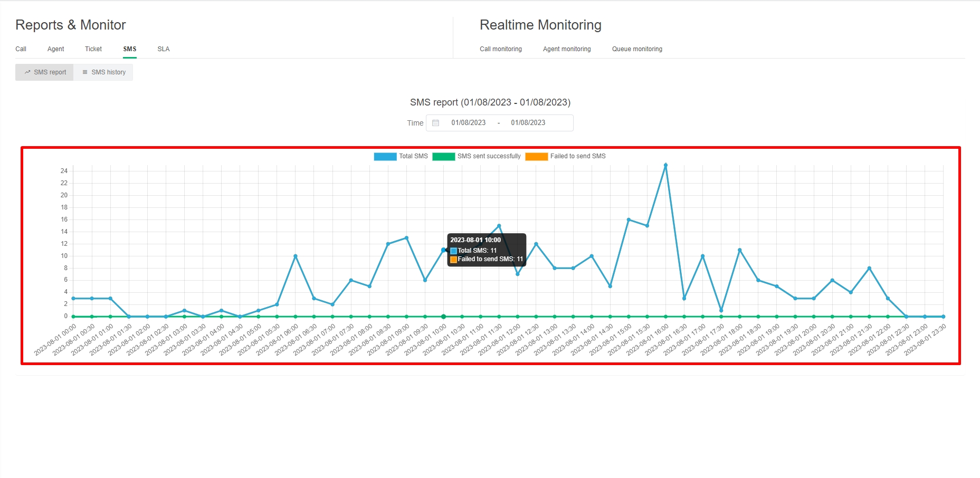
Task: Click the SMS report button
Action: [x=45, y=72]
